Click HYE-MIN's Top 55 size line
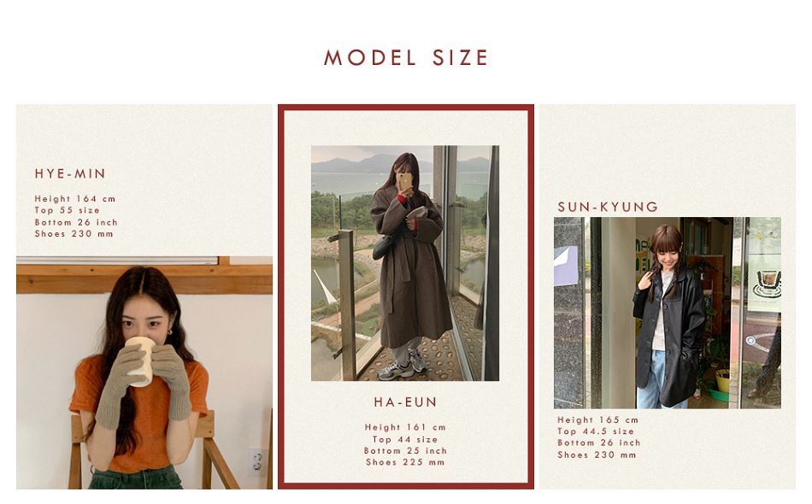Viewport: 812px width, 504px height. coord(68,210)
